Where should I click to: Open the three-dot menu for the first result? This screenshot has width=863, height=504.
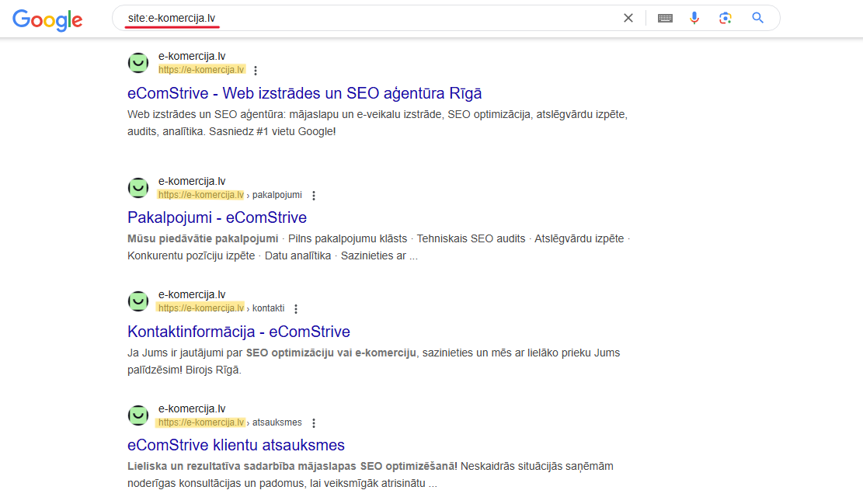click(x=255, y=70)
